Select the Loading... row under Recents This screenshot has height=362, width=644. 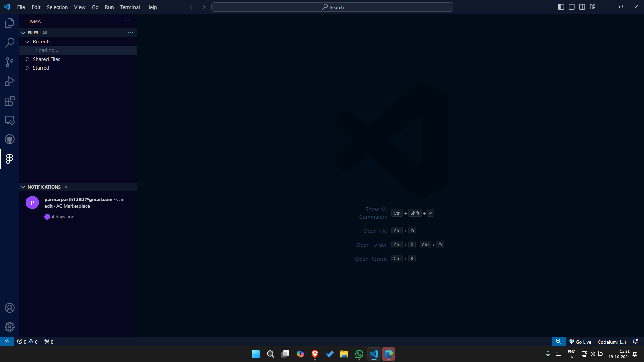78,50
